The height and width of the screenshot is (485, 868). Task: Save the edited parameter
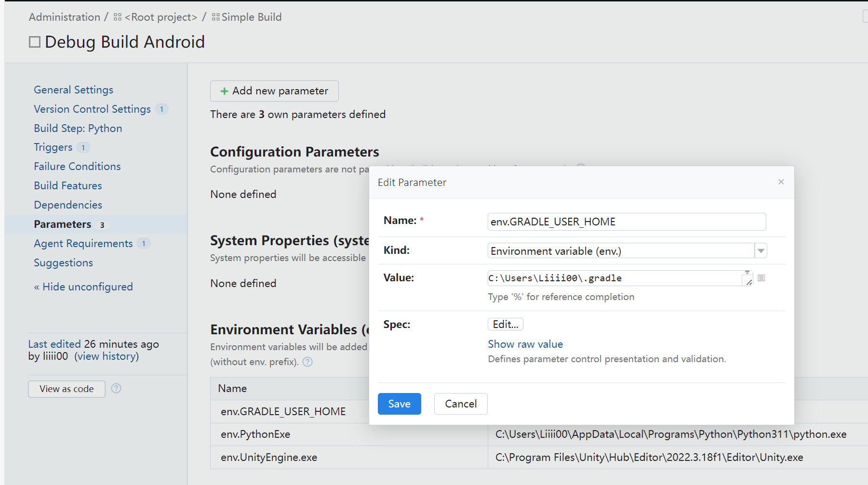[399, 404]
